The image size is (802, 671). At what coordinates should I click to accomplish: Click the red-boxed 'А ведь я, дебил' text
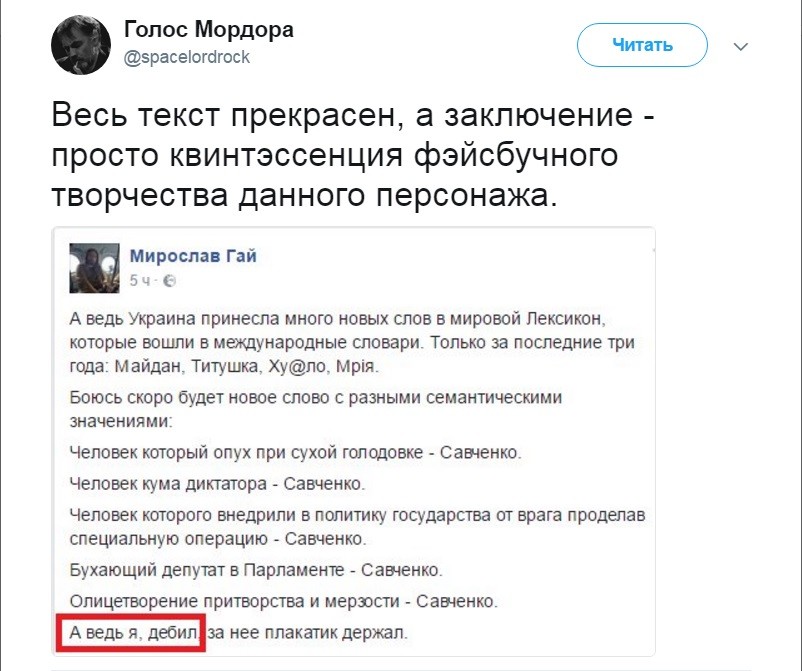(133, 633)
